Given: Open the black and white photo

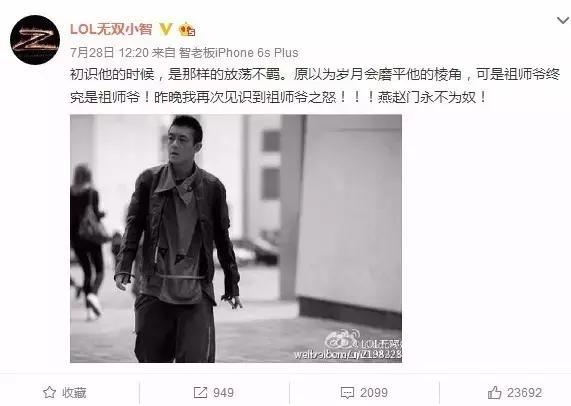Looking at the screenshot, I should pos(236,239).
